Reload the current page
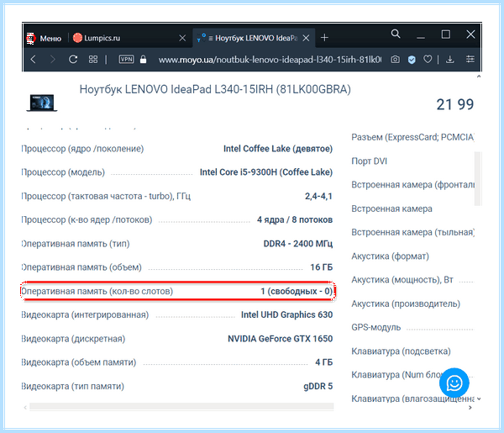The image size is (504, 433). [x=73, y=59]
